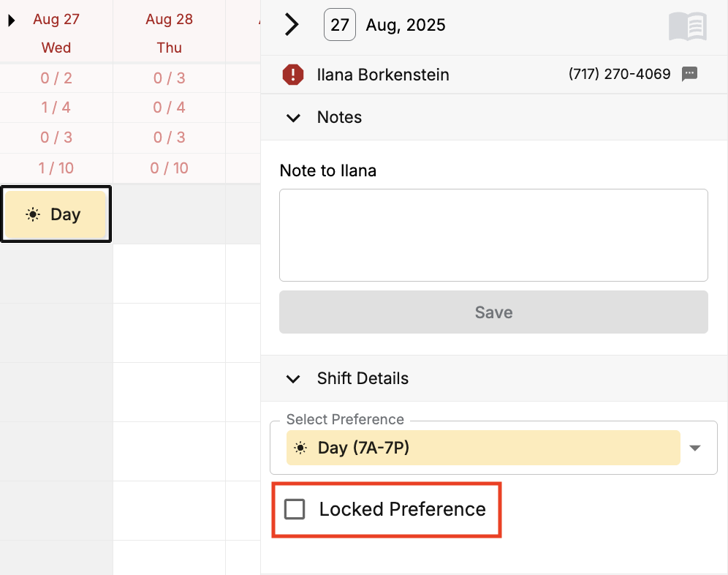Collapse the Notes section

point(293,118)
